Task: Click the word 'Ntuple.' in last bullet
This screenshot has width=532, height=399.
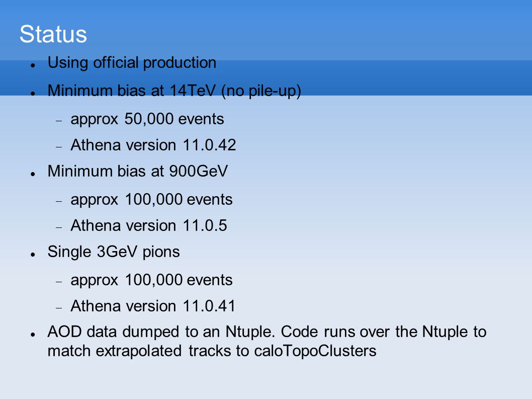Action: pos(250,332)
